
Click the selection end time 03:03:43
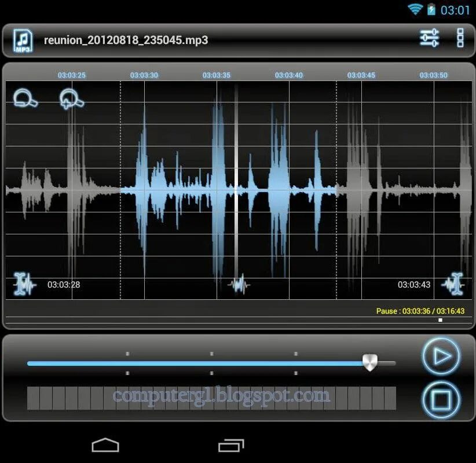pyautogui.click(x=414, y=285)
